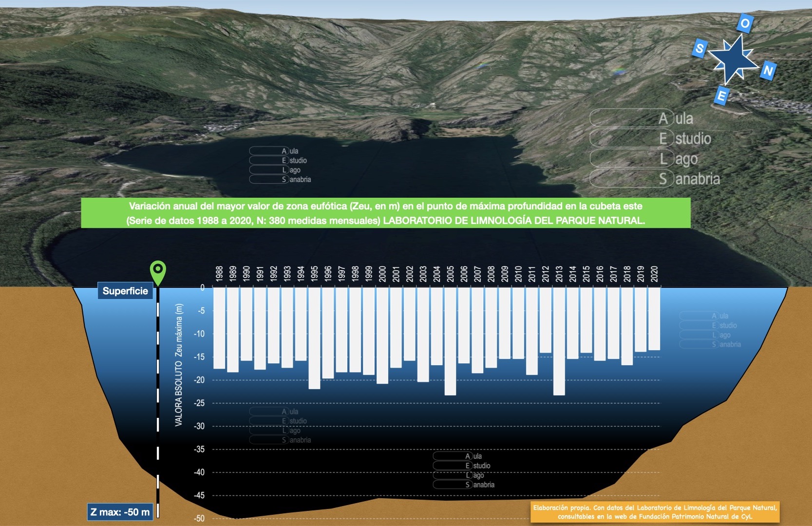
Task: Select the compass 'S' south label
Action: 699,48
